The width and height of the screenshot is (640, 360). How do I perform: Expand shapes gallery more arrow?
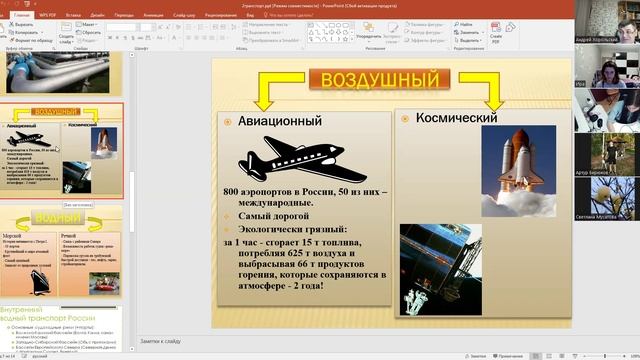pos(352,40)
